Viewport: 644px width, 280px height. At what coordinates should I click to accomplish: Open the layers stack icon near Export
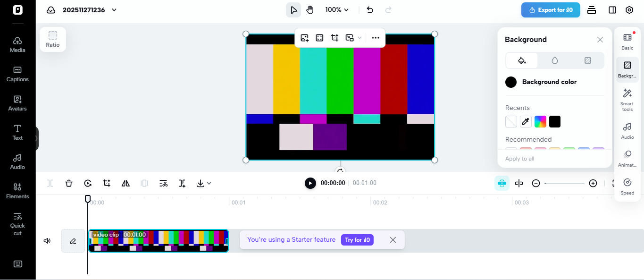(592, 10)
